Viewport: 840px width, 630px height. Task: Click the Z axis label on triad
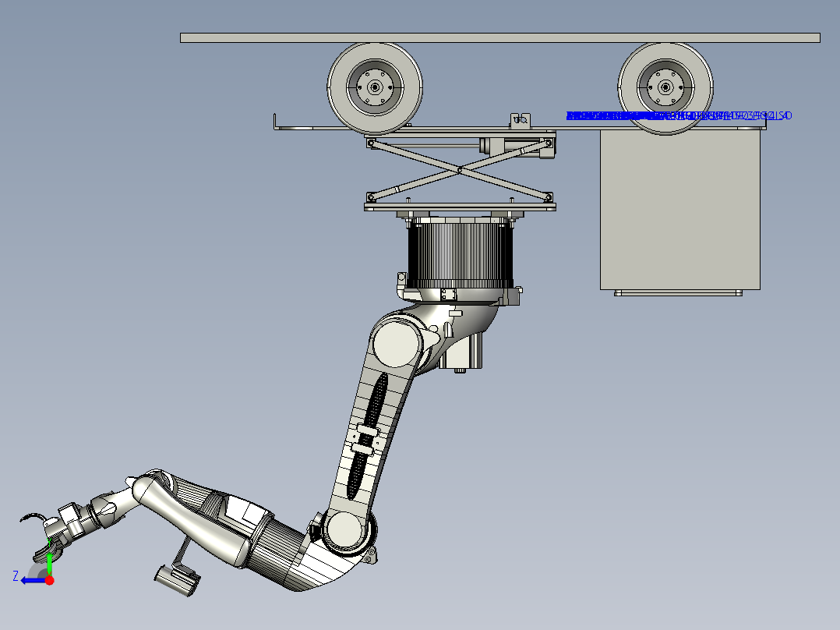[x=16, y=576]
